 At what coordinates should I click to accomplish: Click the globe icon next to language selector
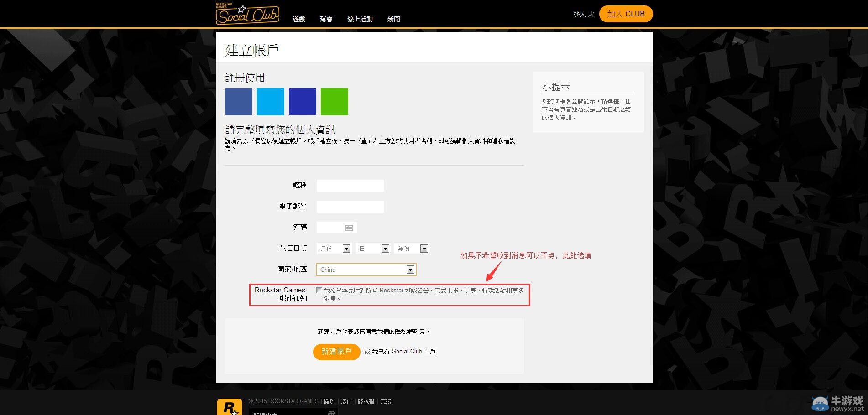(x=332, y=413)
